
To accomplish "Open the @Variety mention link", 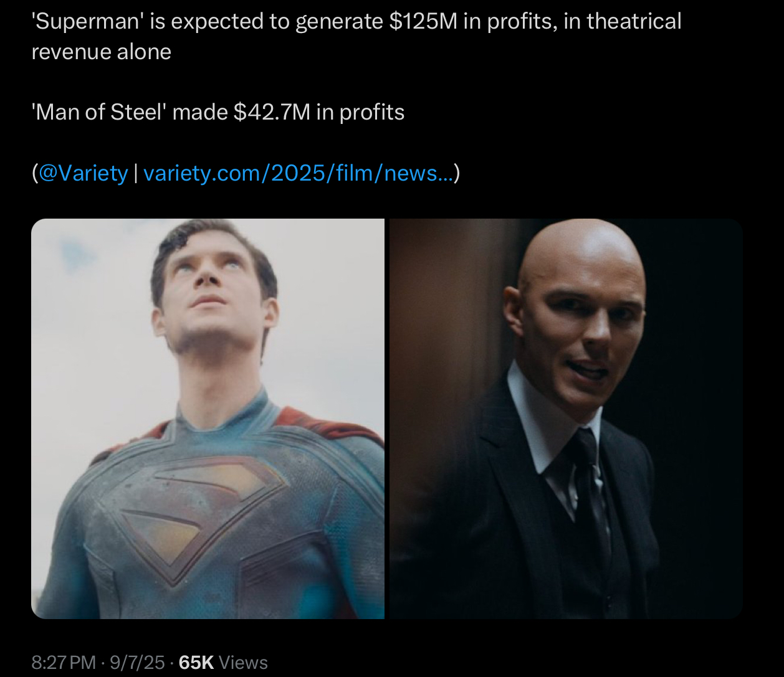I will point(83,173).
